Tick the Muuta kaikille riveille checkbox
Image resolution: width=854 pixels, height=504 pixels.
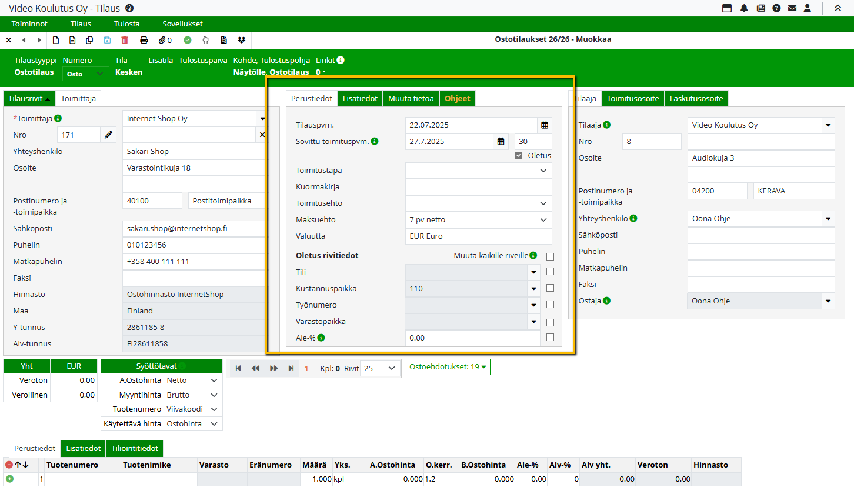(x=550, y=256)
